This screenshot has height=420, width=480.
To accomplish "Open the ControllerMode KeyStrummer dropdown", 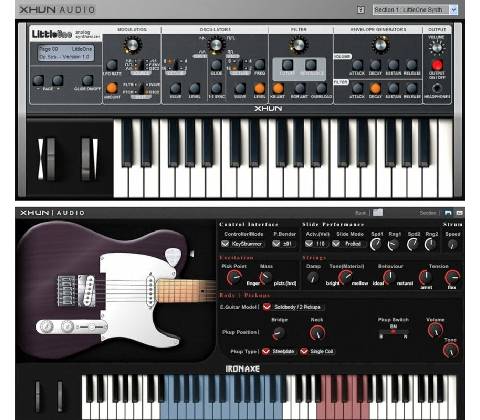I will (x=242, y=244).
